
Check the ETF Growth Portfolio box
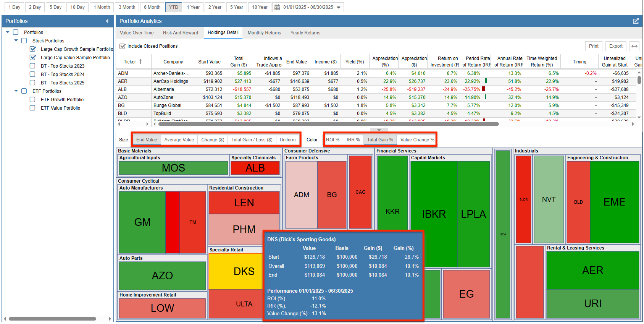32,99
